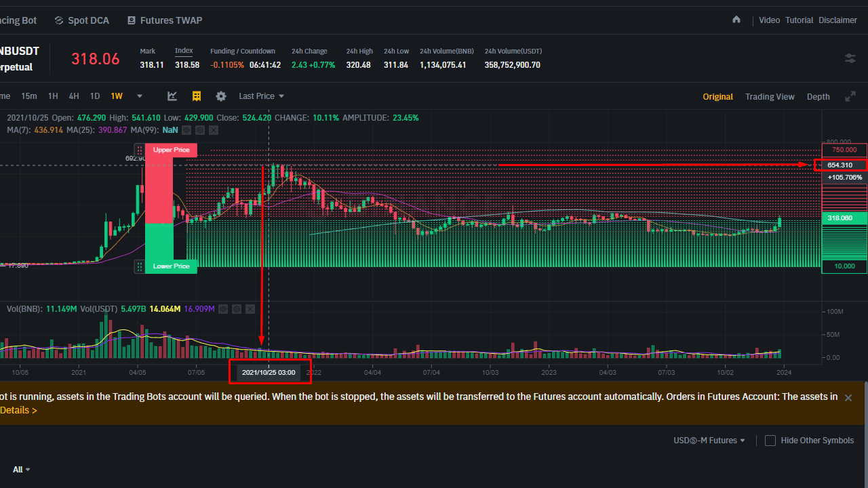
Task: Grab Upper Price drag dots icon
Action: tap(140, 150)
